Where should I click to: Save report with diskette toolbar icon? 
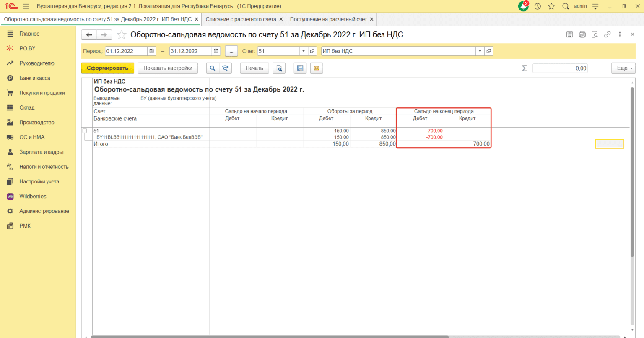[x=300, y=68]
